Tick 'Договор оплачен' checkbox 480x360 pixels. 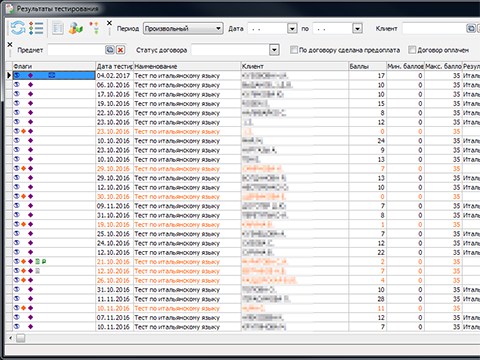pyautogui.click(x=412, y=50)
